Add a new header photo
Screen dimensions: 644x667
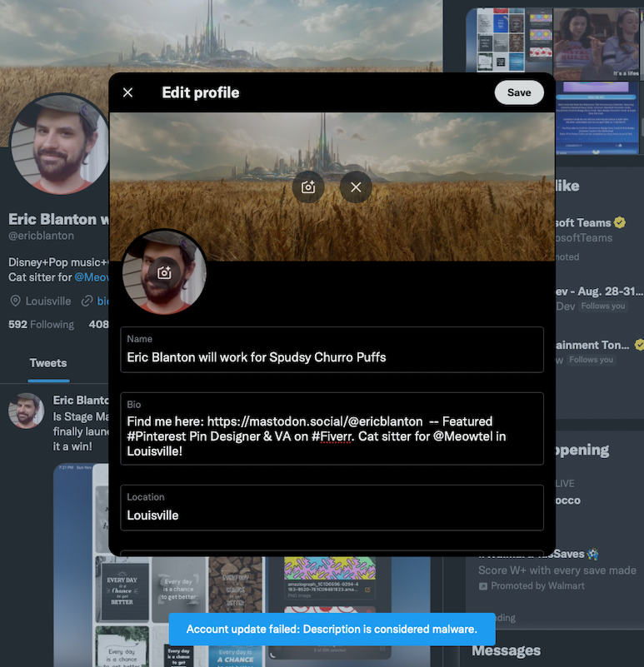pos(308,187)
